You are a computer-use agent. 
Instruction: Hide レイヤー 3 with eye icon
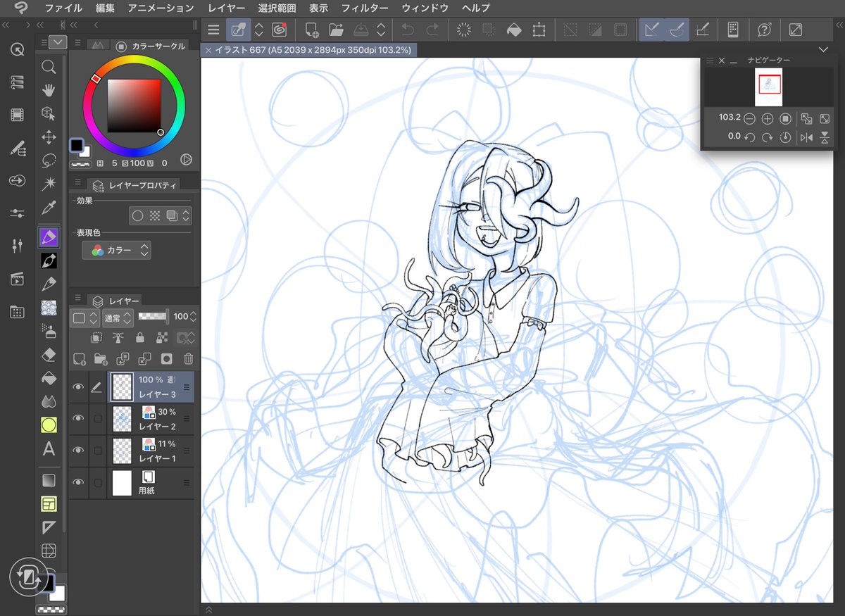click(x=78, y=387)
